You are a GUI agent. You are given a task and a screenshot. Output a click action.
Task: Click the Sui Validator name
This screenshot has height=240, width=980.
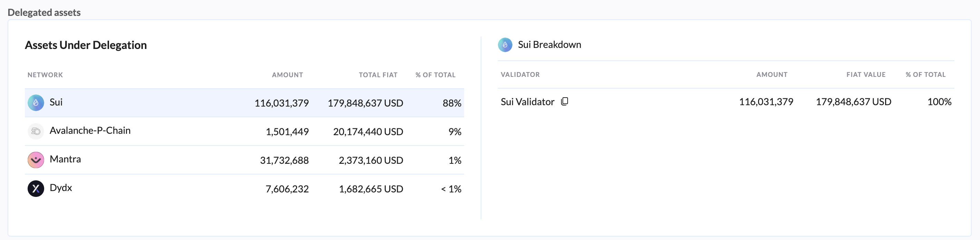(x=527, y=102)
